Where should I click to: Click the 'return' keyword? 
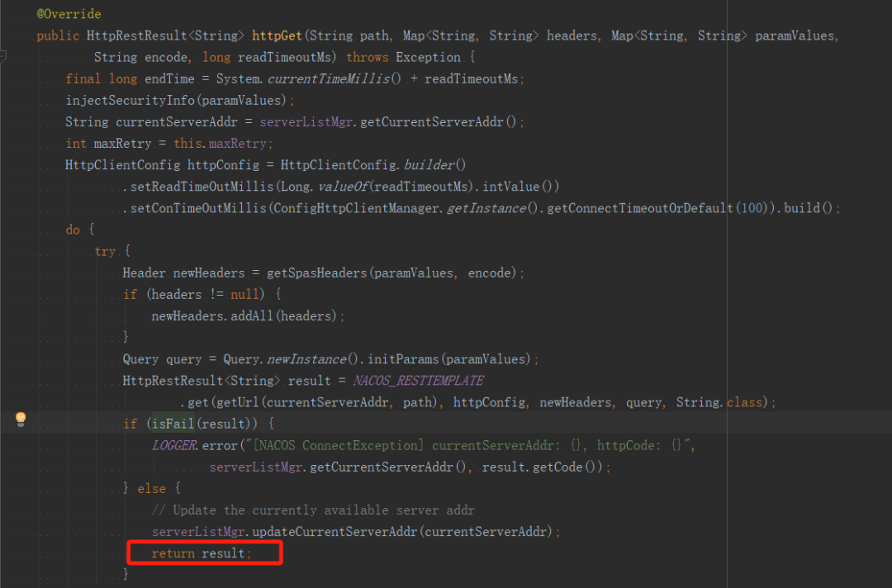coord(173,553)
